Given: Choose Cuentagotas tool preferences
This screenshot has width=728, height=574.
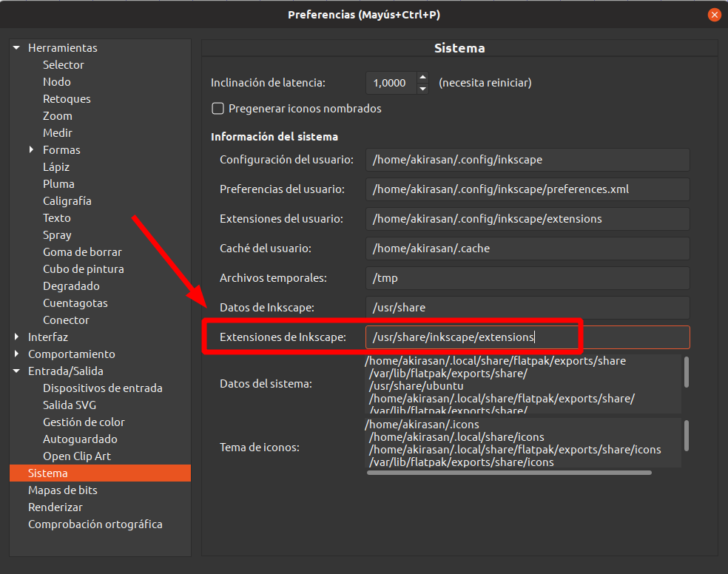Looking at the screenshot, I should [75, 303].
